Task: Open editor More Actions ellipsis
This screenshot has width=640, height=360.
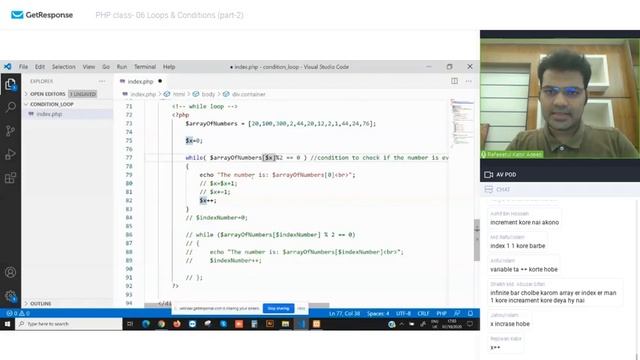Action: [469, 81]
